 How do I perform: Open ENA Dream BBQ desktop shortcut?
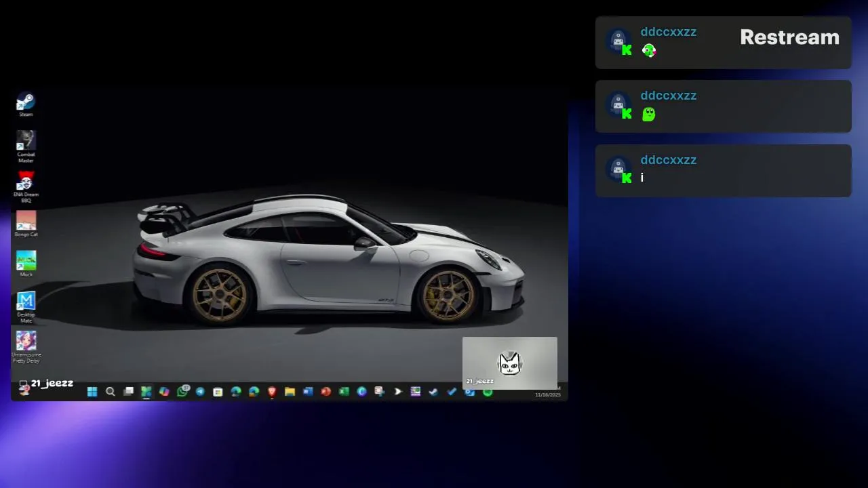(x=26, y=187)
